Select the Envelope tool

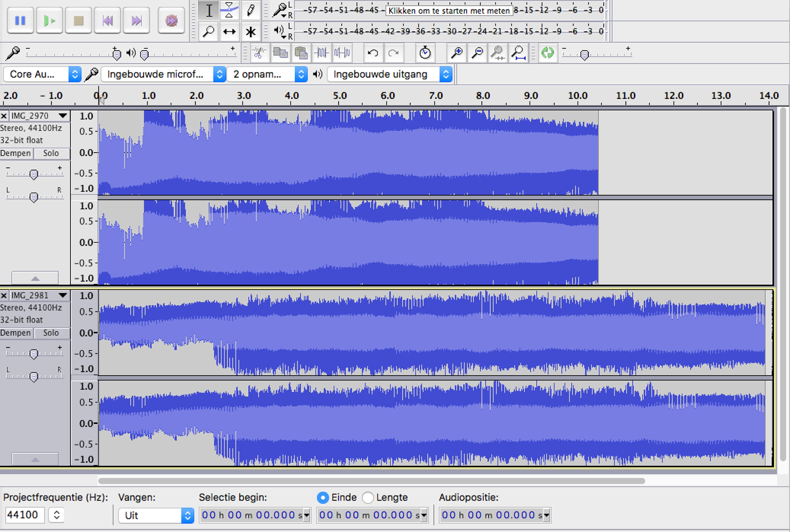click(x=229, y=10)
